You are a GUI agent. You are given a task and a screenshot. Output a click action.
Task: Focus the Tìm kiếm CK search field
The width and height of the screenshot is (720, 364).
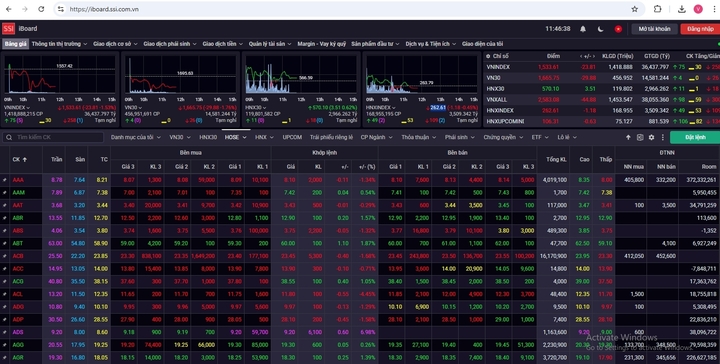53,137
